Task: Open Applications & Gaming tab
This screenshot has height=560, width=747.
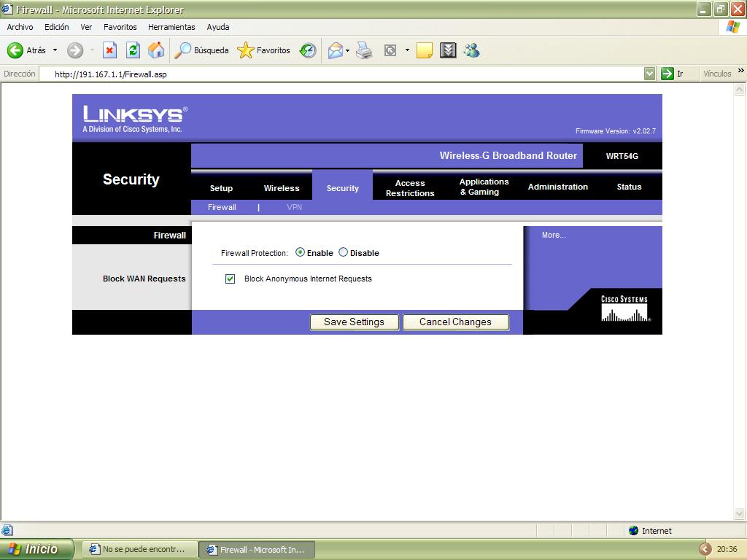Action: [484, 187]
